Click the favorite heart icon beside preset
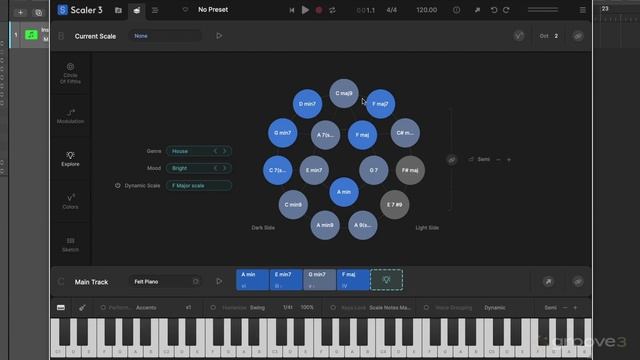The image size is (640, 360). (185, 10)
